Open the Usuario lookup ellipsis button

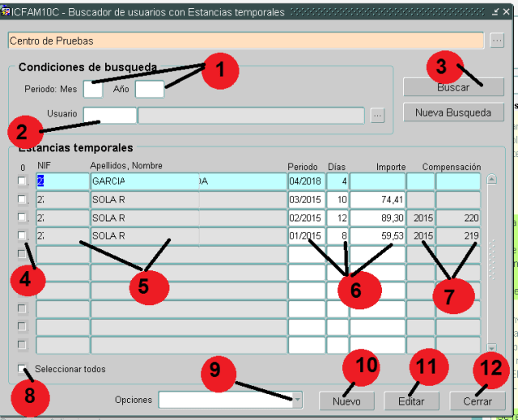click(377, 116)
